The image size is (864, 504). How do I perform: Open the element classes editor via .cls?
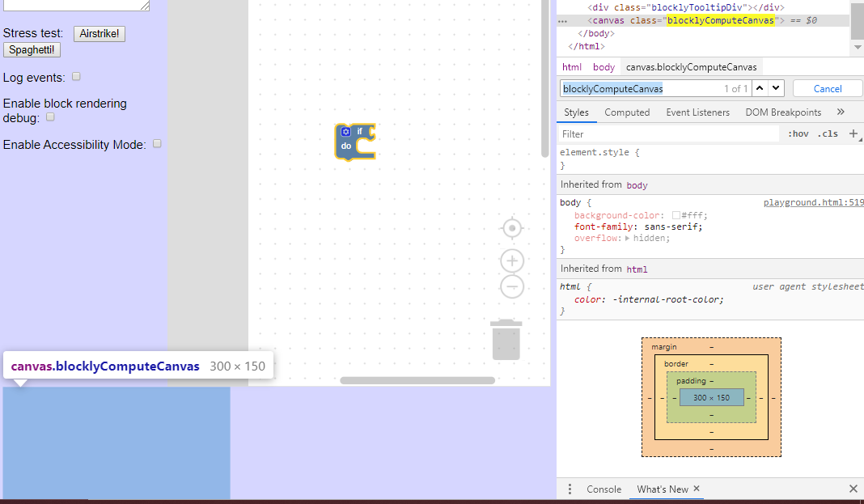(827, 133)
